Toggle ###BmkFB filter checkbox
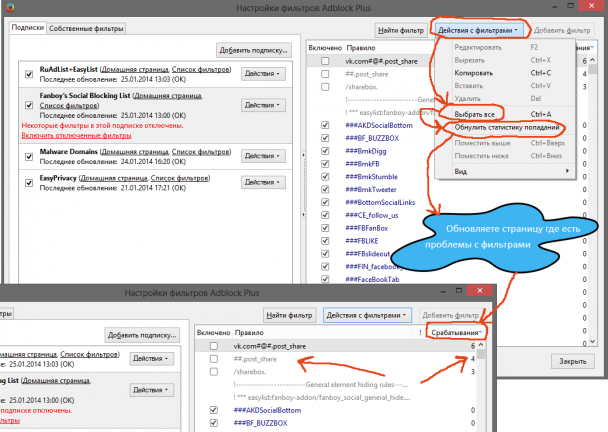Viewport: 608px width, 432px height. (325, 164)
